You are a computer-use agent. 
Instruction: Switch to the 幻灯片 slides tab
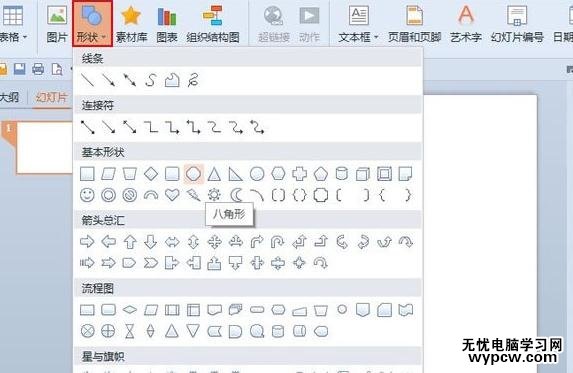tap(52, 98)
